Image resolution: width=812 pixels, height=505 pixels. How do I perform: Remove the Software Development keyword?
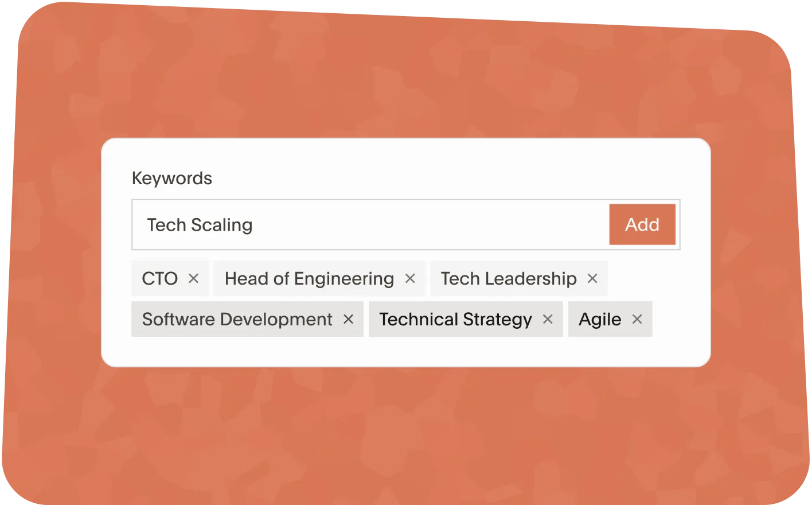click(x=348, y=319)
